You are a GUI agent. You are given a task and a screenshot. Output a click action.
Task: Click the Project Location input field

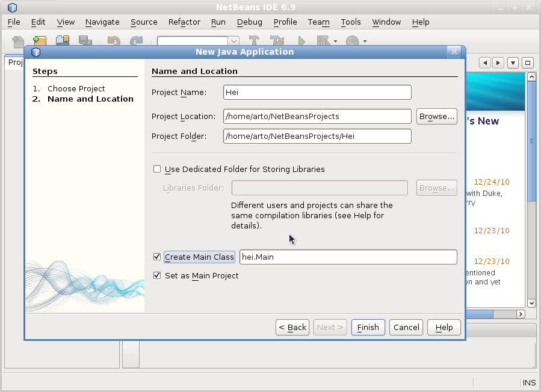tap(317, 117)
